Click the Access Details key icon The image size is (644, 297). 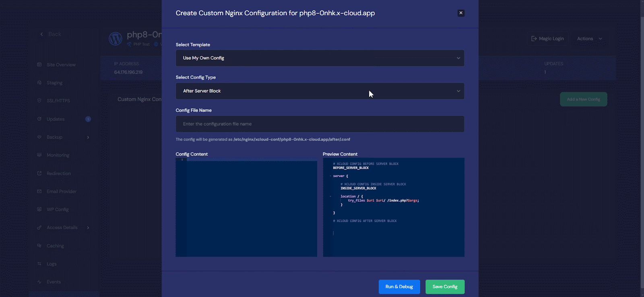[39, 227]
